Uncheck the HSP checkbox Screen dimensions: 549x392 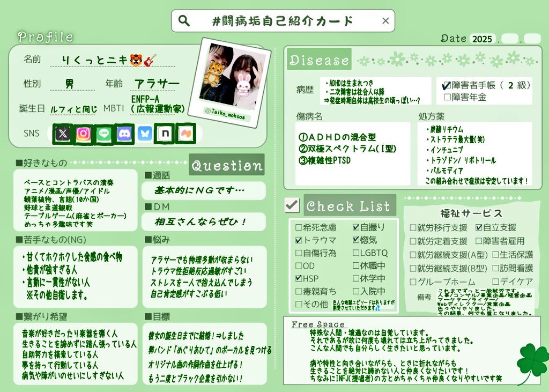(299, 278)
